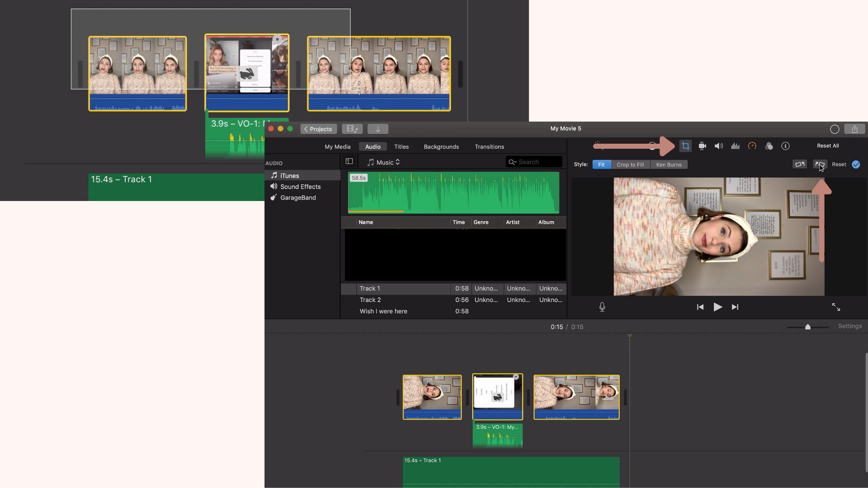
Task: Choose the Crop to Fill style
Action: click(x=630, y=165)
